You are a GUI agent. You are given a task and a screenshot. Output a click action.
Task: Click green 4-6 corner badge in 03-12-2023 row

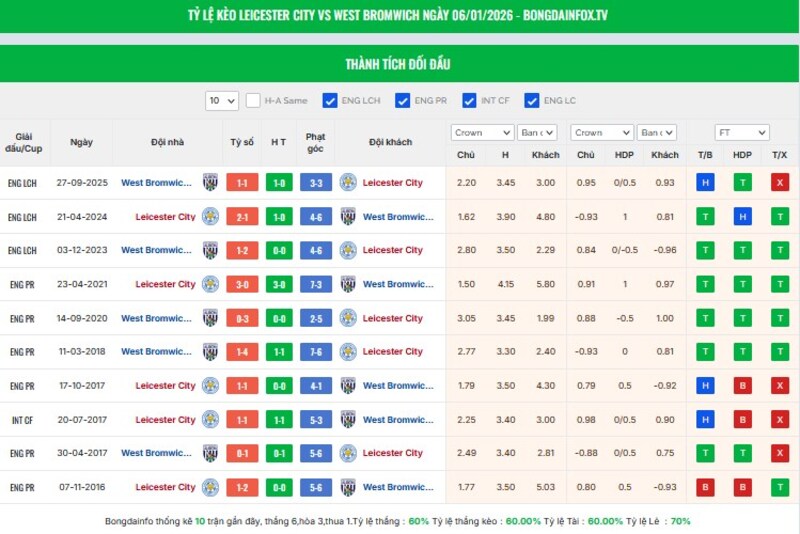[315, 251]
